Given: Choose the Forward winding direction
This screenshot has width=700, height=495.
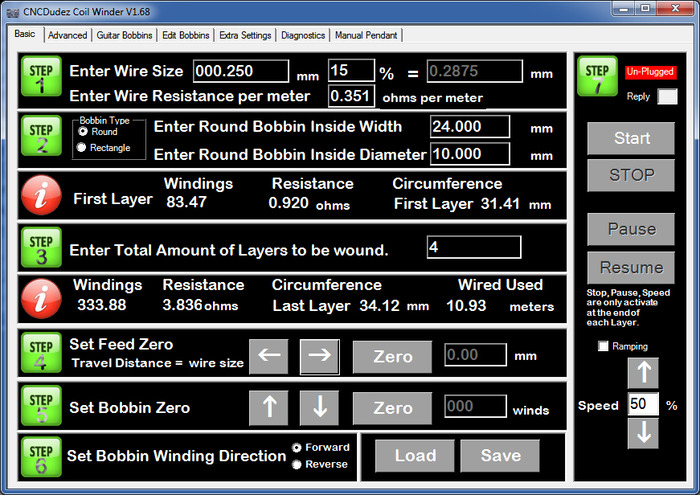Looking at the screenshot, I should tap(296, 447).
